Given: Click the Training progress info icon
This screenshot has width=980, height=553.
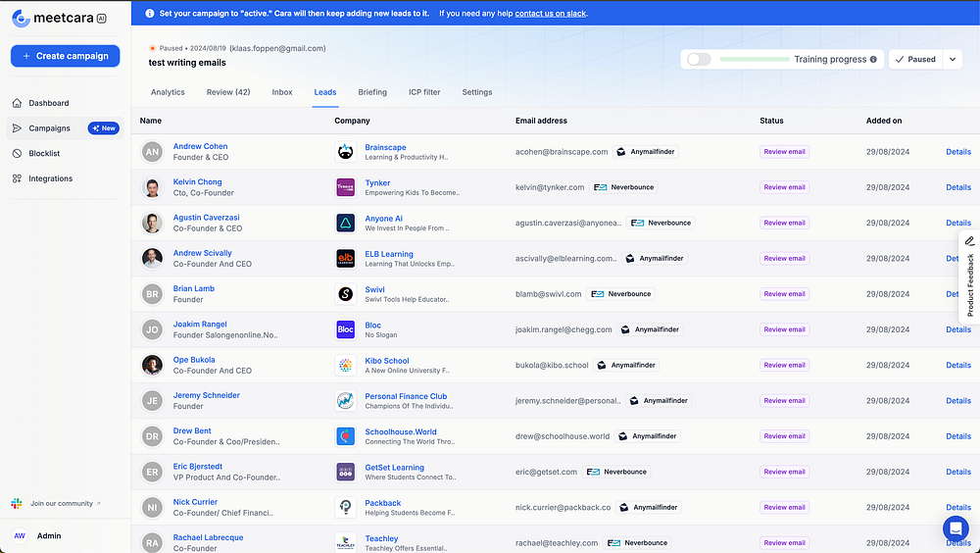Looking at the screenshot, I should coord(873,60).
